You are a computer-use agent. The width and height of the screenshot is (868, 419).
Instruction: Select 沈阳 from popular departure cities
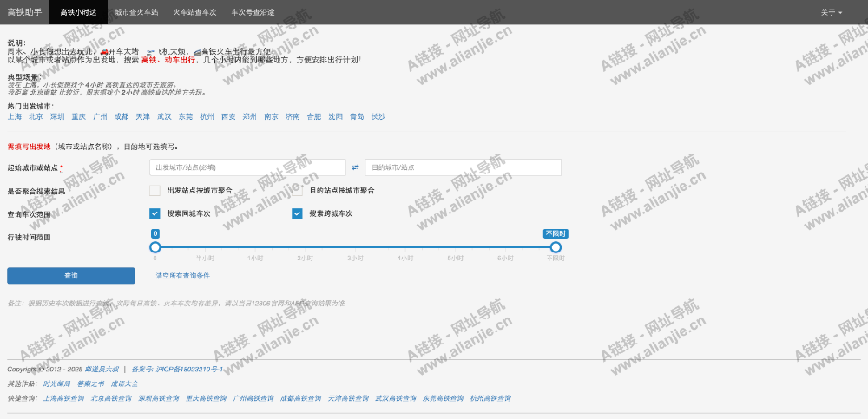(x=335, y=117)
